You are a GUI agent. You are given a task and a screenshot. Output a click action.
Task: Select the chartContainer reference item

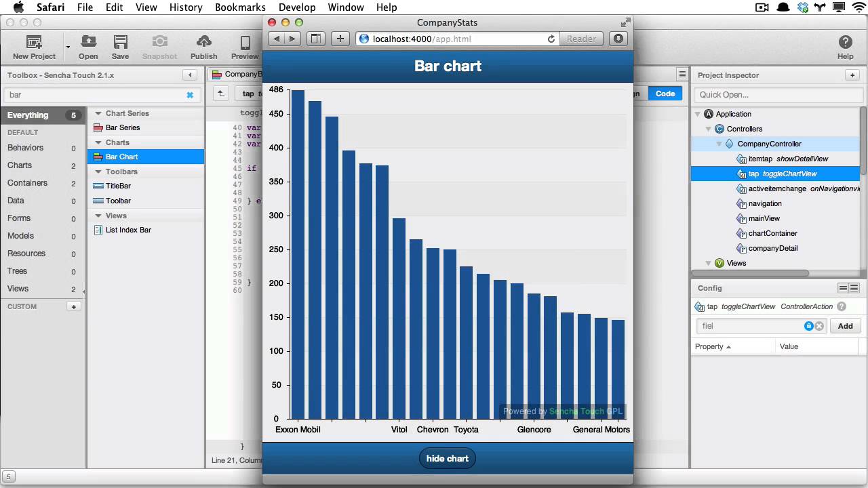(x=776, y=233)
